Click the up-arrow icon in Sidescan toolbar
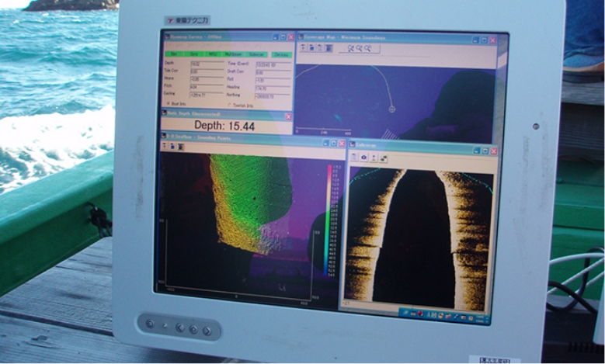 374,158
